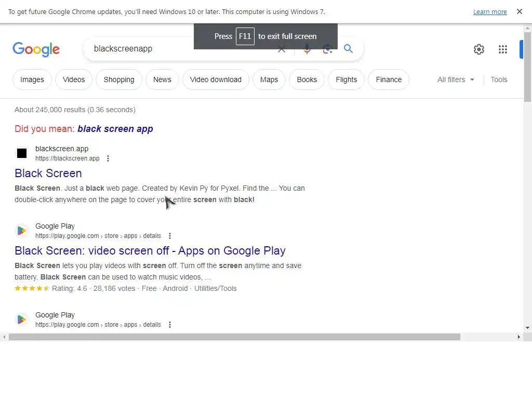The height and width of the screenshot is (399, 532).
Task: Click the horizontal scrollbar thumb
Action: [234, 337]
